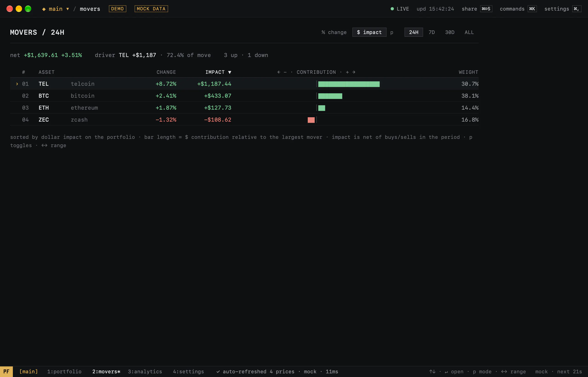Click TEL green contribution bar

coord(349,84)
